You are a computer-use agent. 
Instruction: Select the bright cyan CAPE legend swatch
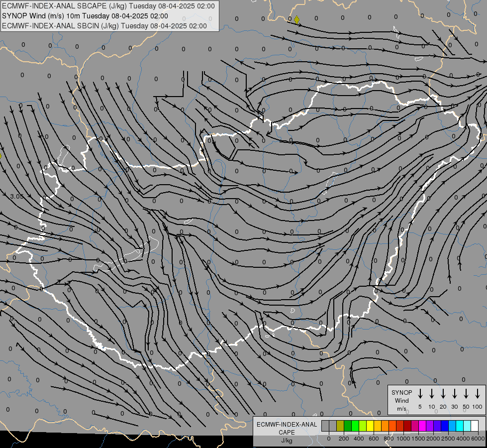pos(459,426)
